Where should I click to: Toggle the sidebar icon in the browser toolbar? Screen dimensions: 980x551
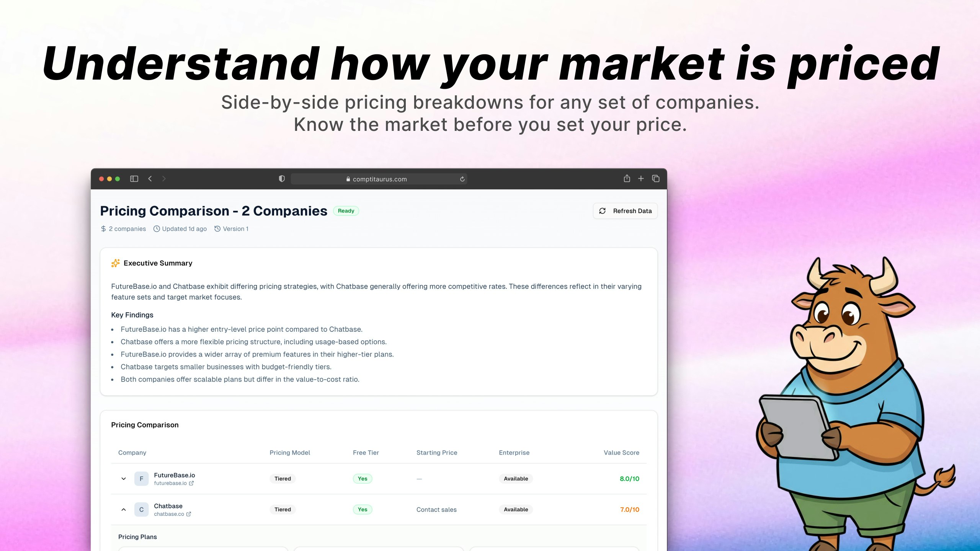(134, 178)
